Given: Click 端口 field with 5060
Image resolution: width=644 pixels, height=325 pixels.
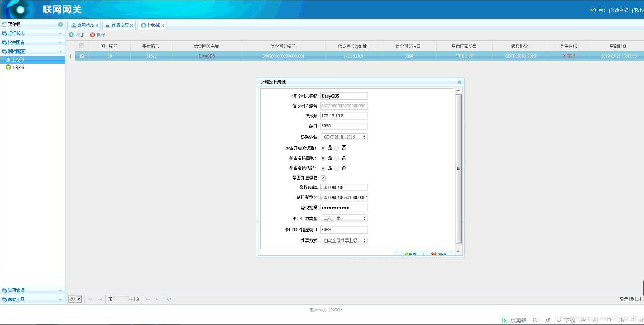Looking at the screenshot, I should (x=344, y=126).
